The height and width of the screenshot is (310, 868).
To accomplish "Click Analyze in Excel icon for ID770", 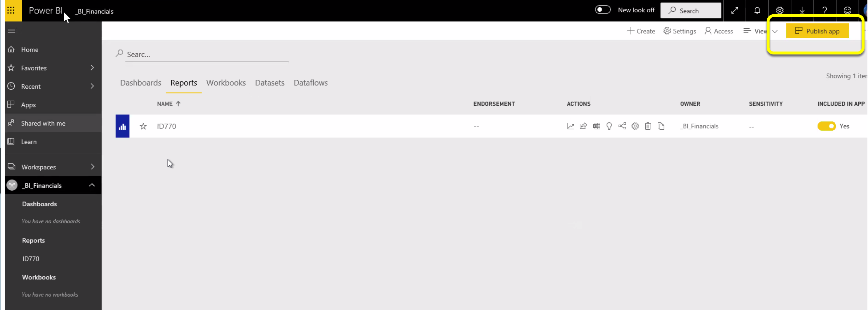I will coord(596,126).
